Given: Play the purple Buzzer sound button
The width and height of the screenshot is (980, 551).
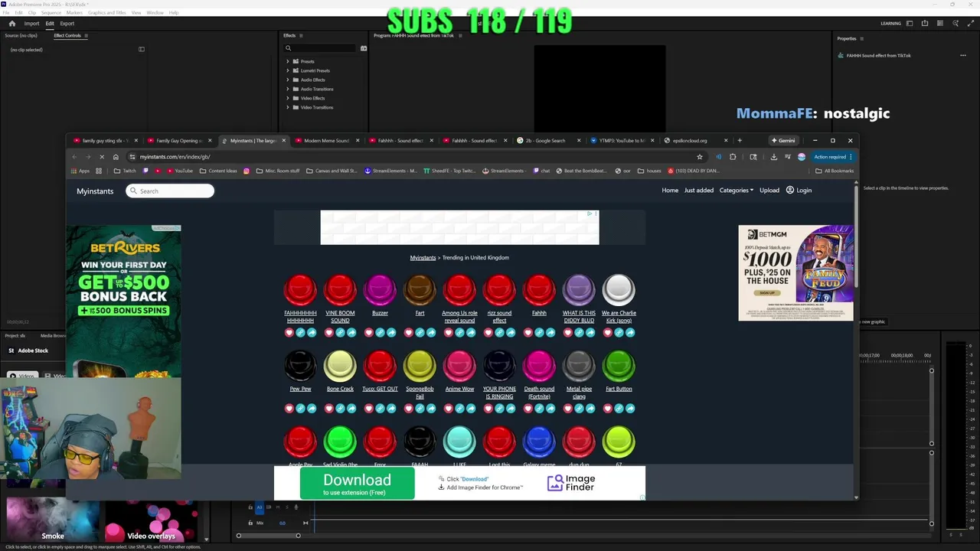Looking at the screenshot, I should point(380,290).
